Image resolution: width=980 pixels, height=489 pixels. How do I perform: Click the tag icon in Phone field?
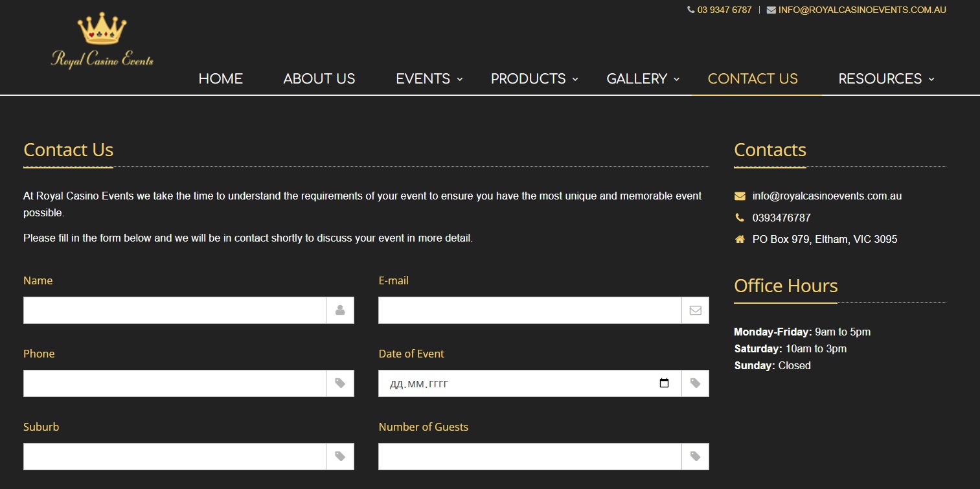pyautogui.click(x=340, y=383)
